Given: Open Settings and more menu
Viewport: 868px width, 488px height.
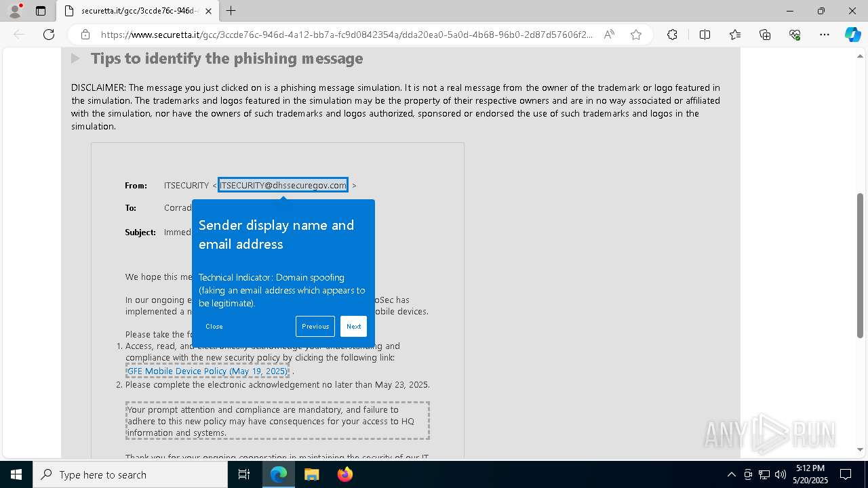Looking at the screenshot, I should click(825, 35).
